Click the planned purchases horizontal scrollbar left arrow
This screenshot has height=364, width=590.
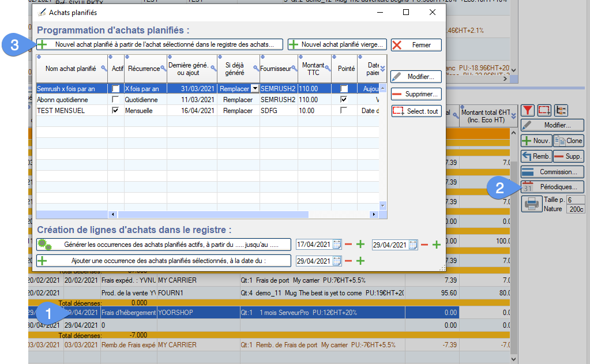(x=113, y=215)
